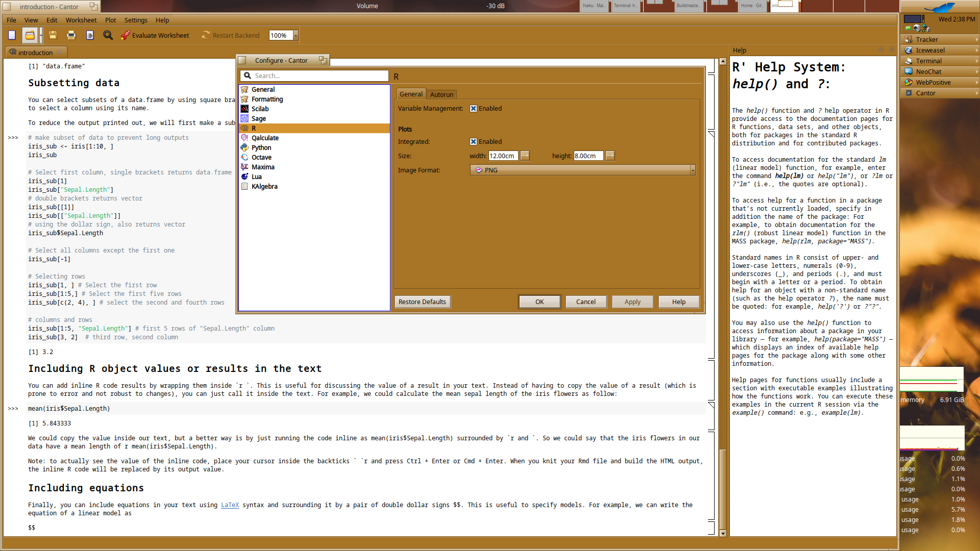
Task: Click Evaluate Worksheet rocket button
Action: pos(155,35)
